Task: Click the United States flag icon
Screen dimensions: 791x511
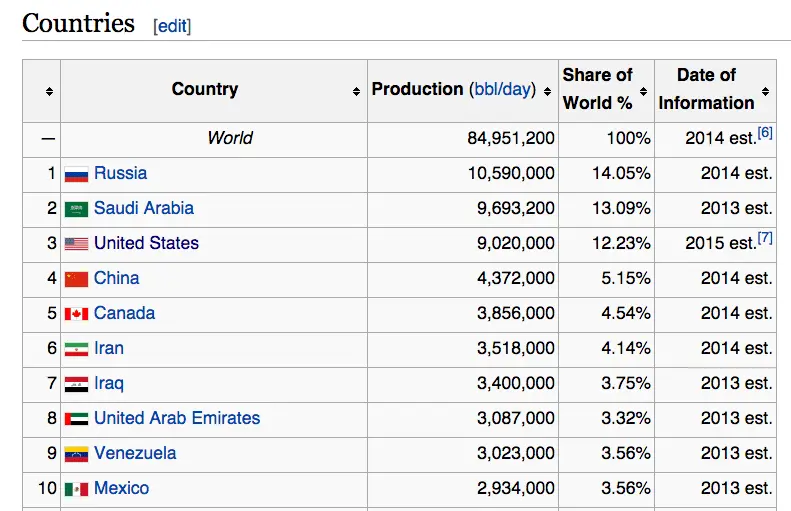Action: click(76, 244)
